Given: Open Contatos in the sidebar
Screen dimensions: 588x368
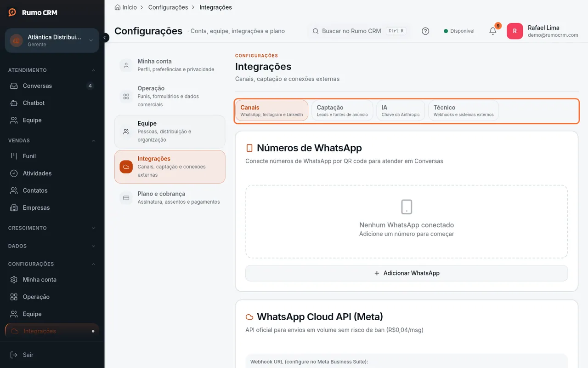Looking at the screenshot, I should [52, 190].
